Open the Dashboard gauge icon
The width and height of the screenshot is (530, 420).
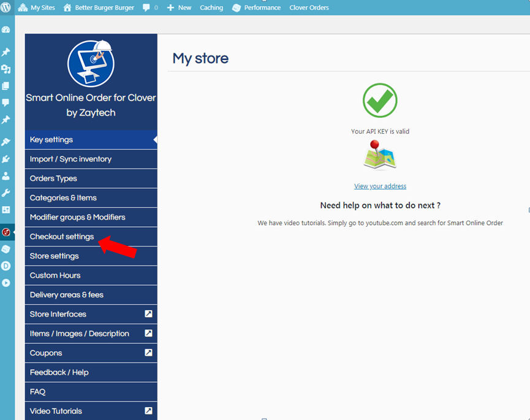[6, 30]
